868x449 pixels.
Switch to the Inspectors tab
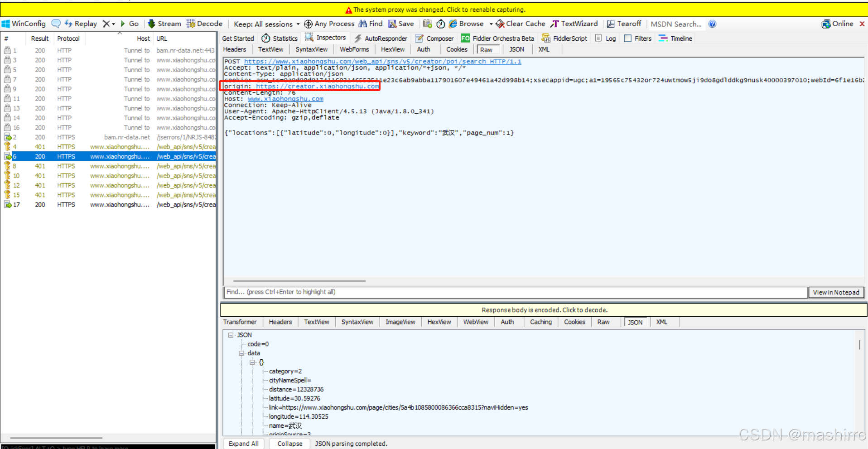point(326,38)
